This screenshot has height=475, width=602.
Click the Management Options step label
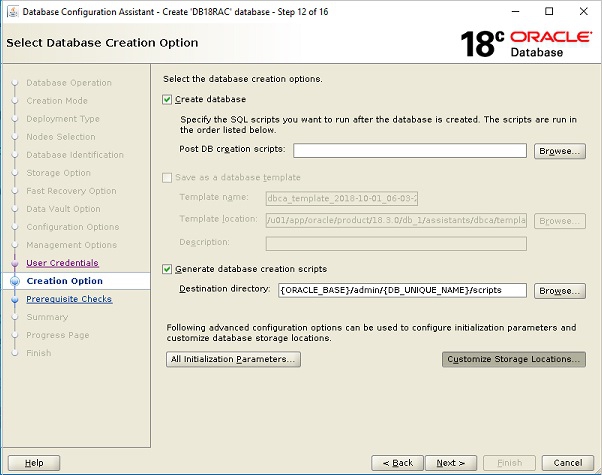[x=71, y=245]
